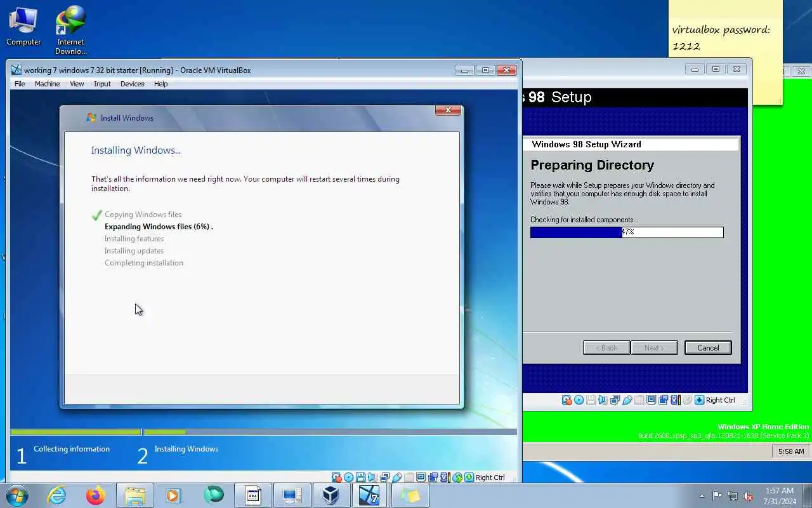Open Sticky Notes taskbar button

coord(409,495)
